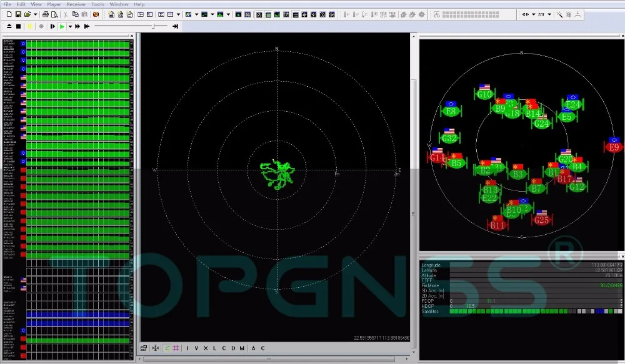Viewport: 625px width, 364px height.
Task: Expand the Open file dropdown arrow
Action: click(36, 14)
